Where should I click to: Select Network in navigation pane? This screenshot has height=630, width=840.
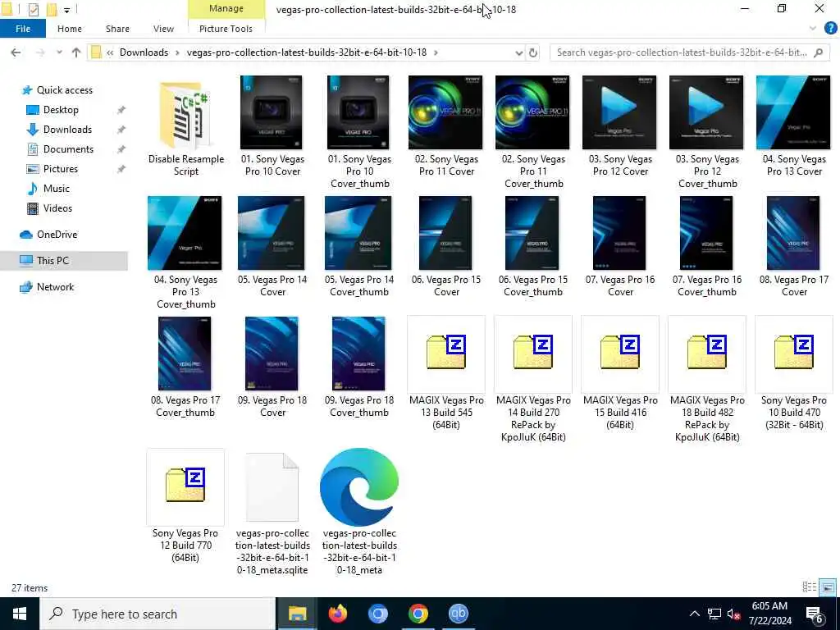[55, 287]
